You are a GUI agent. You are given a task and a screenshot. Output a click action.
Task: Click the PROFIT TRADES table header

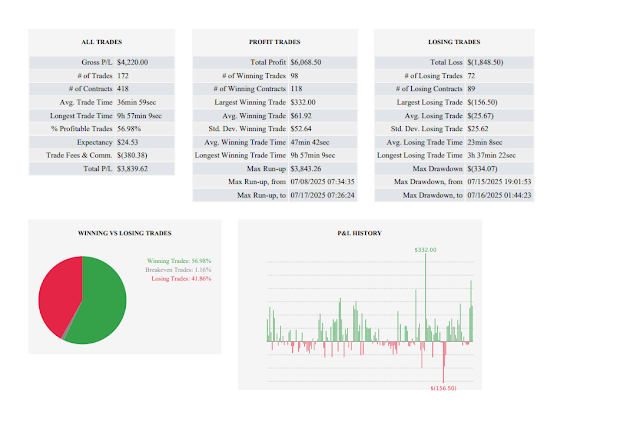tap(275, 42)
